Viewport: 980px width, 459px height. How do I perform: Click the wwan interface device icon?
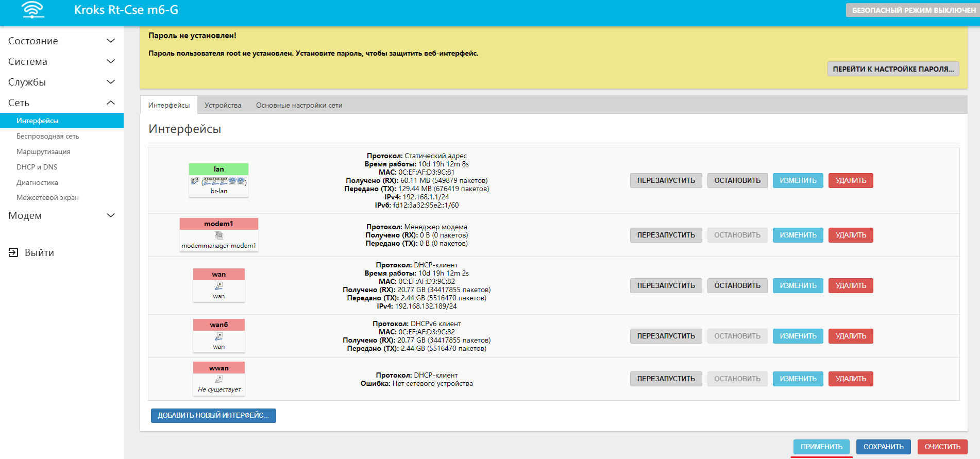pyautogui.click(x=219, y=379)
